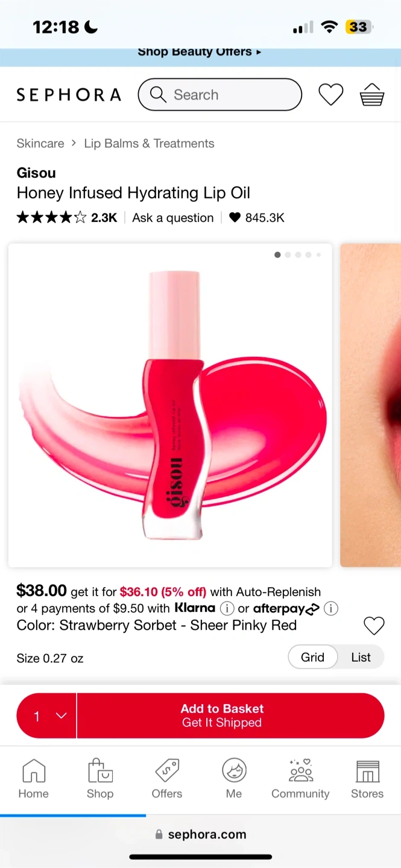Tap the Afterpay info icon
This screenshot has width=401, height=868.
(x=331, y=608)
